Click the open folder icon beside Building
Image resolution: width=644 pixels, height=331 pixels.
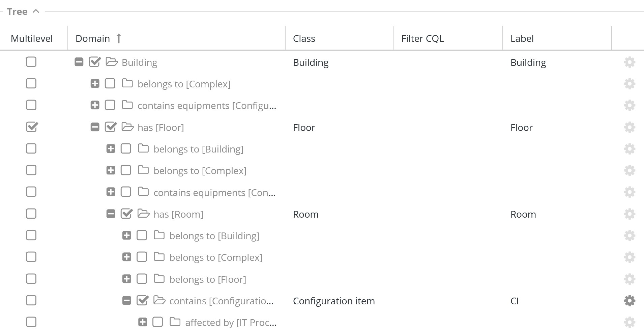click(x=112, y=62)
